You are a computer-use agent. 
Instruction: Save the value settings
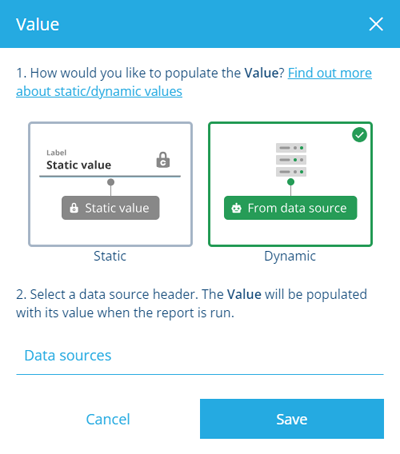tap(292, 419)
